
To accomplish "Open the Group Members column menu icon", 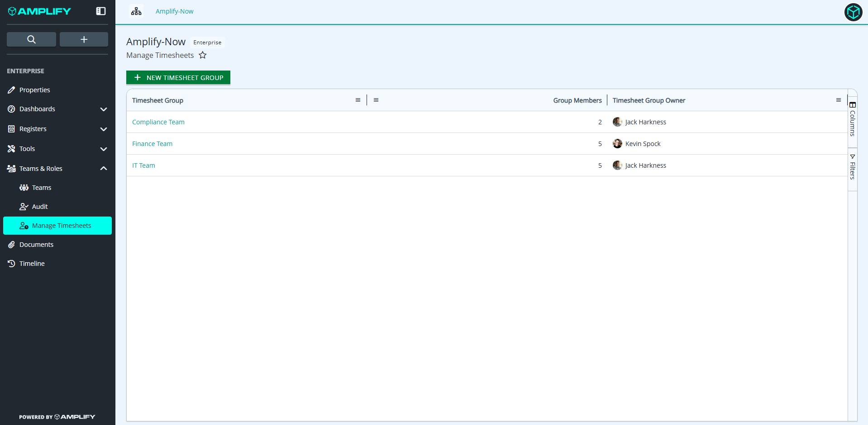I will pos(376,100).
